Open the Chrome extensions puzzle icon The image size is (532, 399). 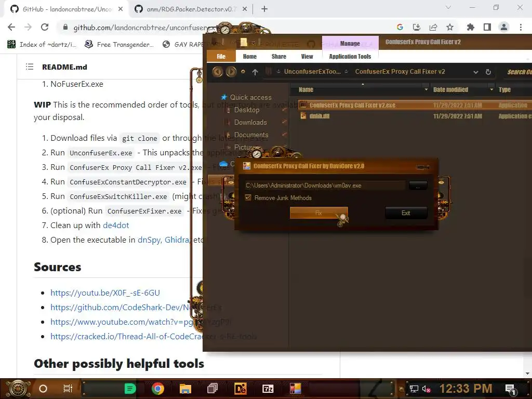click(x=471, y=27)
